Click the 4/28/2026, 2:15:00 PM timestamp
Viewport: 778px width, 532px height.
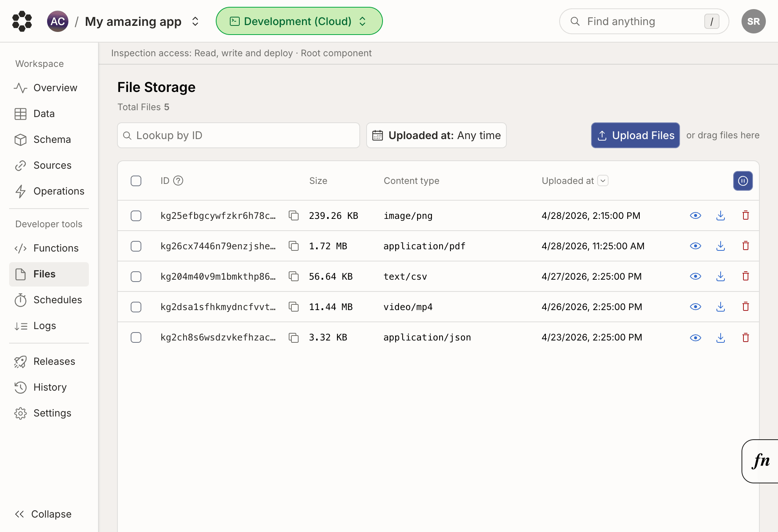pyautogui.click(x=591, y=216)
